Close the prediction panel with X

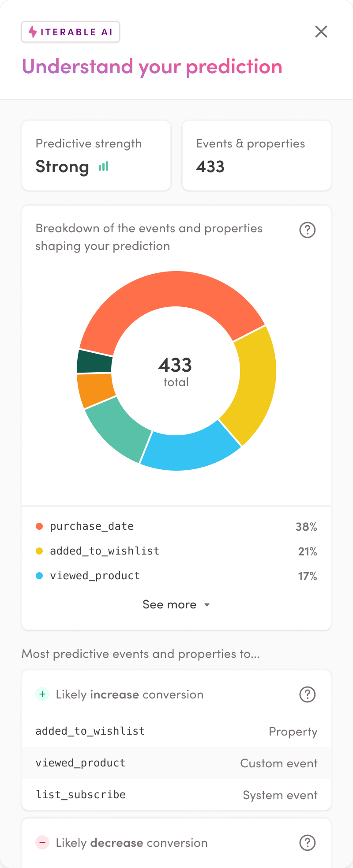321,32
